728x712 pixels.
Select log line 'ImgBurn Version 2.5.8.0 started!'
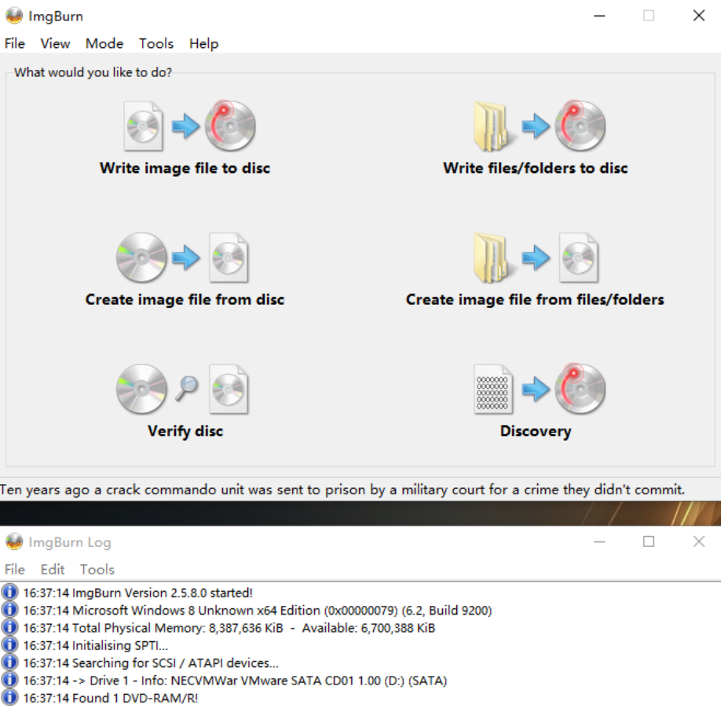coord(138,593)
